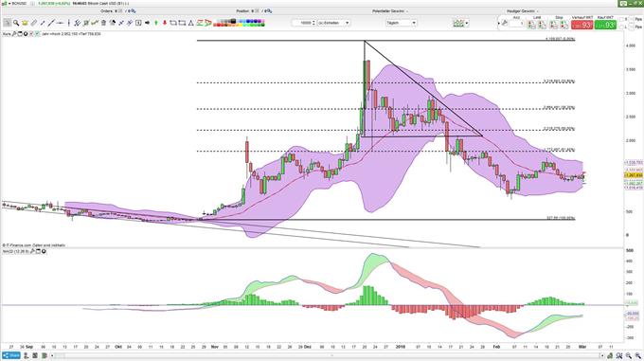Viewport: 644px width, 361px height.
Task: Toggle the green checkmark next to Kurs
Action: (37, 34)
